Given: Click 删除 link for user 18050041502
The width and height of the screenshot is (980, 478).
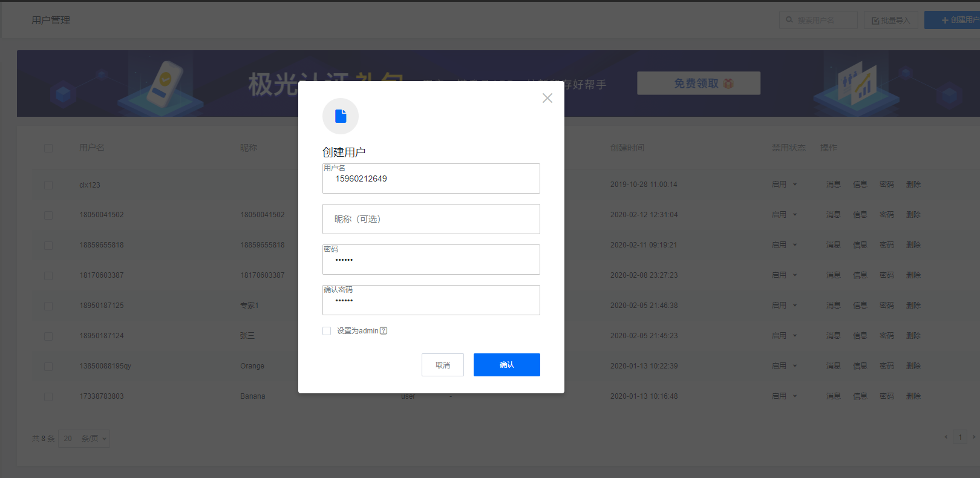Looking at the screenshot, I should point(913,215).
